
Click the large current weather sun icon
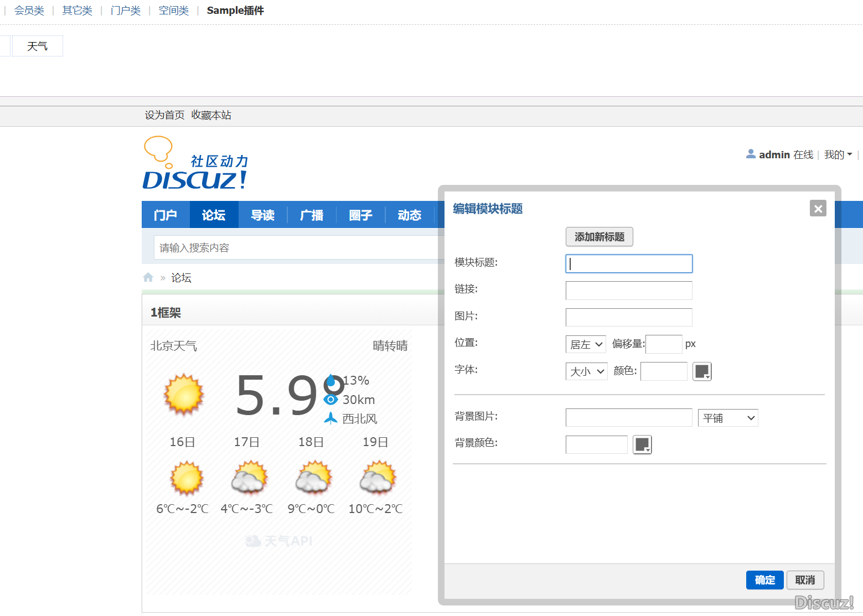pos(183,395)
